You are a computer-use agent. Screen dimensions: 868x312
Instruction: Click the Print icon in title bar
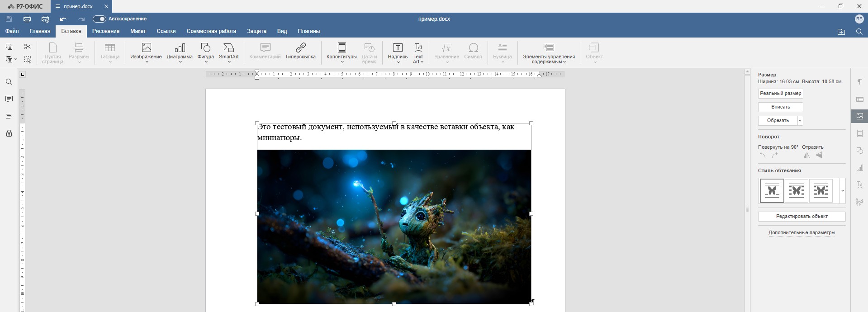[x=27, y=19]
